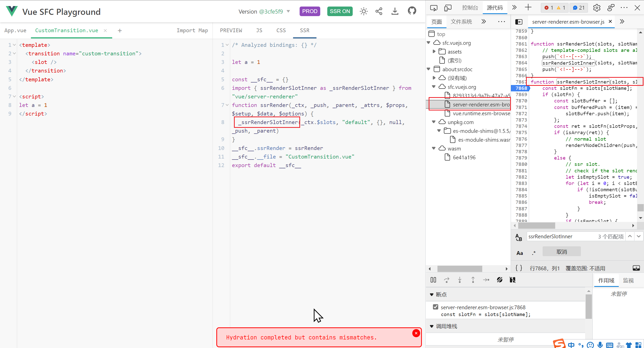644x348 pixels.
Task: Open the replace toggle icon in search bar
Action: click(x=519, y=237)
